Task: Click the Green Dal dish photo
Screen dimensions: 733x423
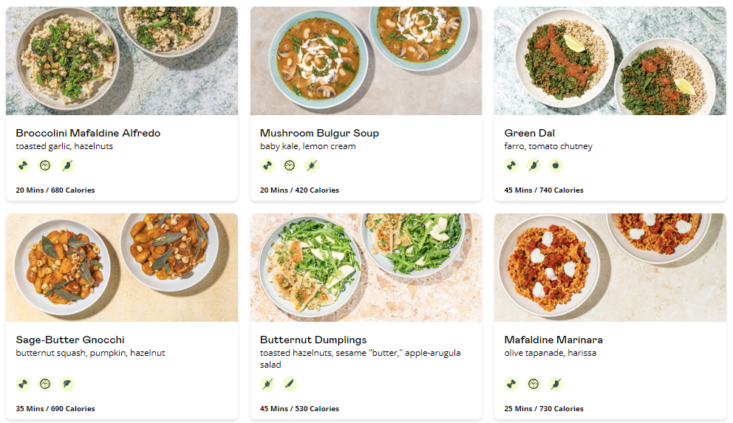Action: pyautogui.click(x=610, y=60)
